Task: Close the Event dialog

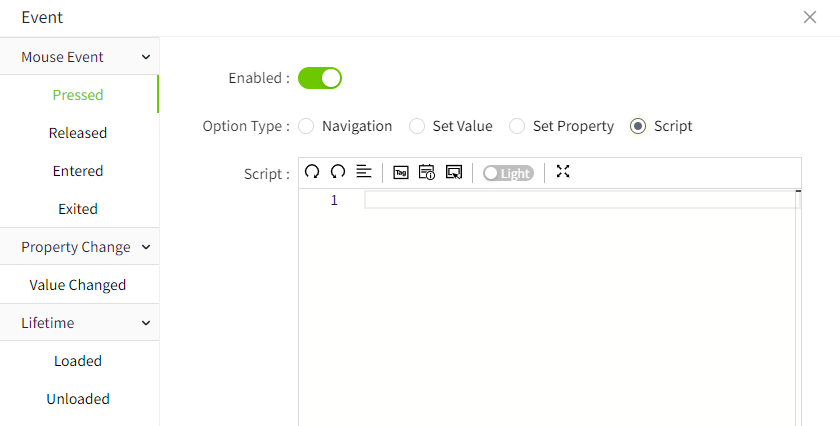Action: tap(810, 17)
